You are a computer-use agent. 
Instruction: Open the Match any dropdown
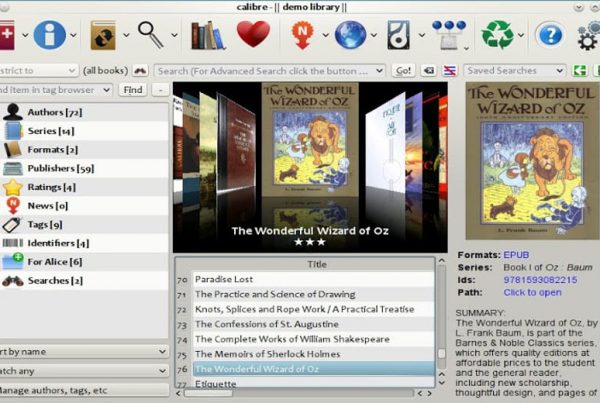(x=84, y=371)
